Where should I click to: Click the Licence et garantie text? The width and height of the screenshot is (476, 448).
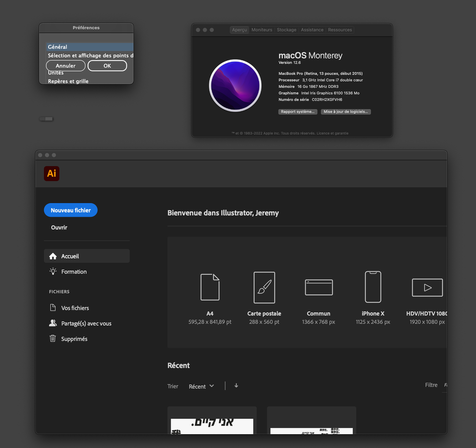(333, 133)
